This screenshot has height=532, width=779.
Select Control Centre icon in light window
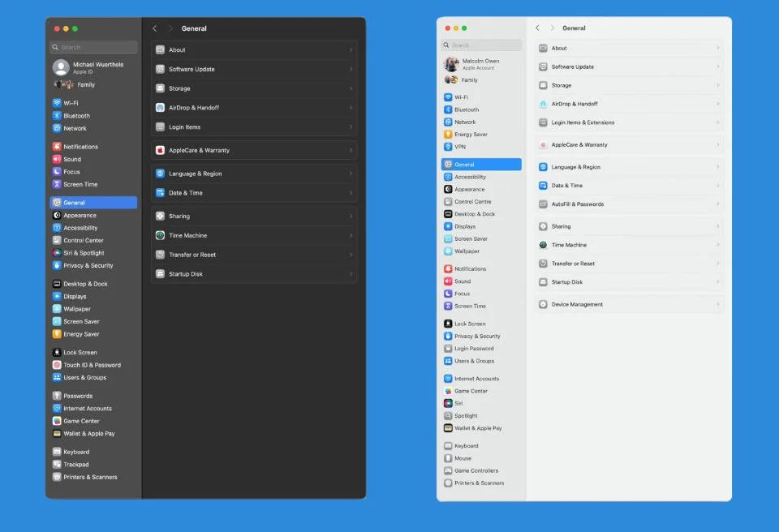tap(448, 202)
